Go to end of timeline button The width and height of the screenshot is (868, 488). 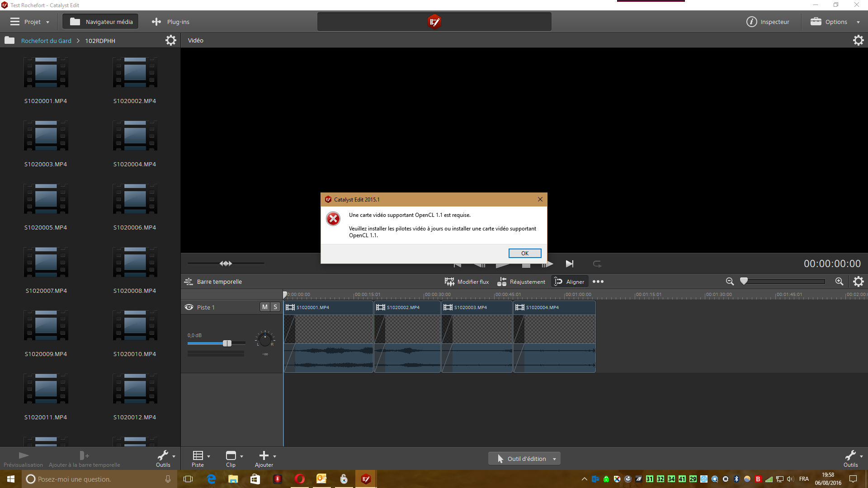click(x=570, y=263)
